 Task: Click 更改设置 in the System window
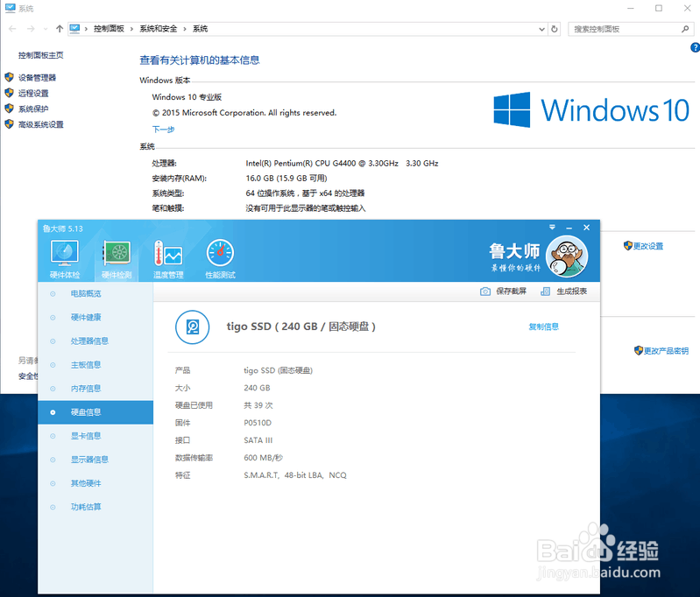click(x=648, y=246)
